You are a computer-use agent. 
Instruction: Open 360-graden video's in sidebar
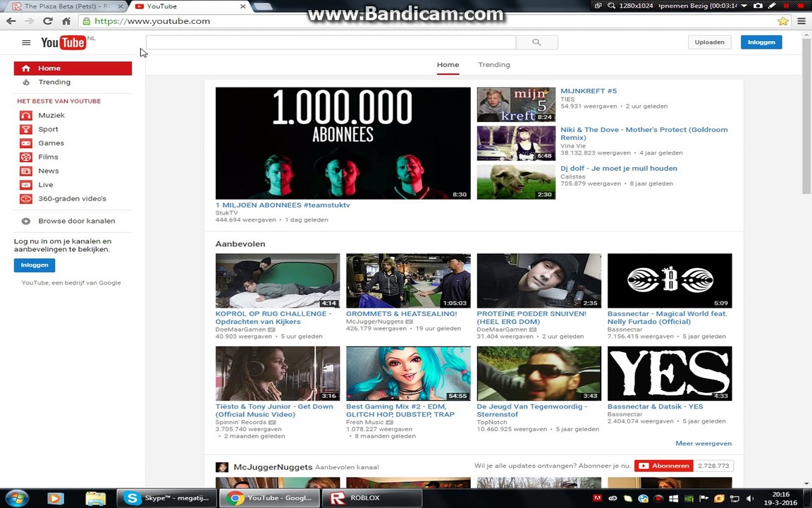(x=72, y=198)
